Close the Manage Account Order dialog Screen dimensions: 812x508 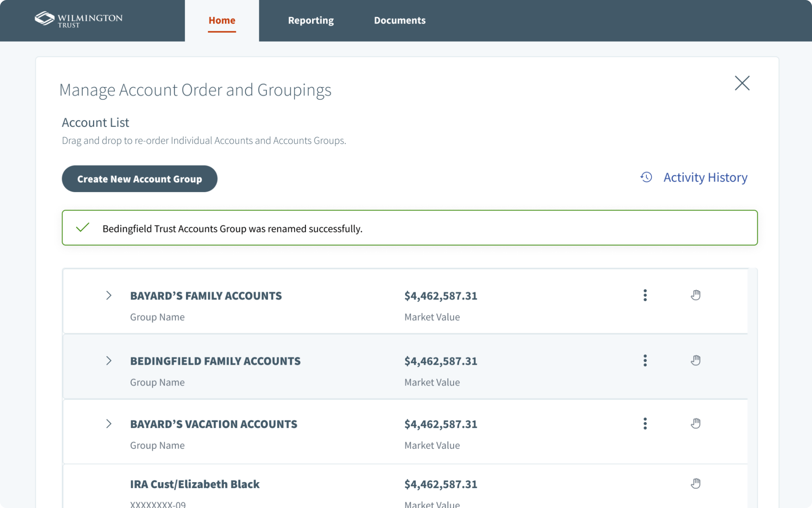click(742, 83)
